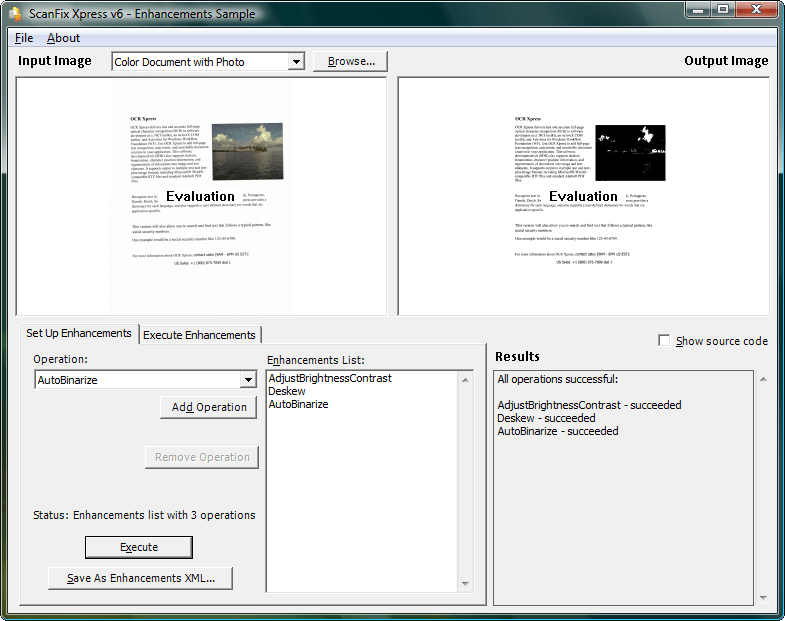Image resolution: width=785 pixels, height=621 pixels.
Task: Click 'All operations successful:' result text
Action: point(558,379)
